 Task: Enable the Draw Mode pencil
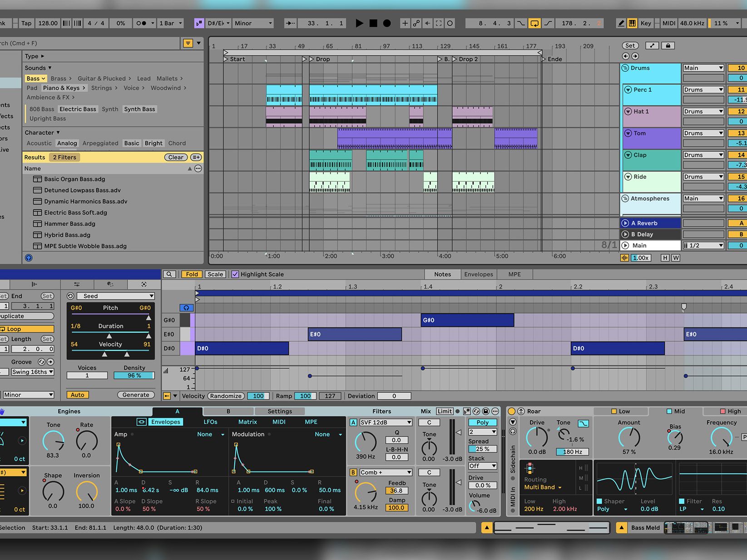[x=621, y=23]
